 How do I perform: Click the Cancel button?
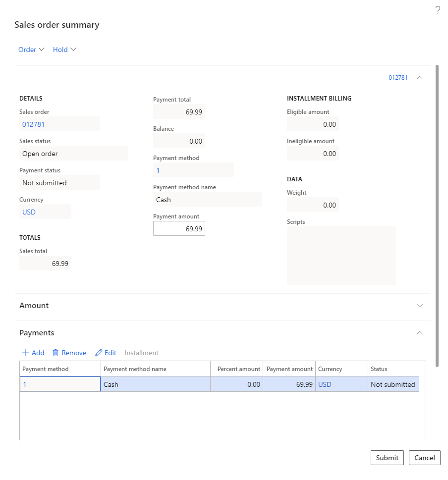[424, 458]
